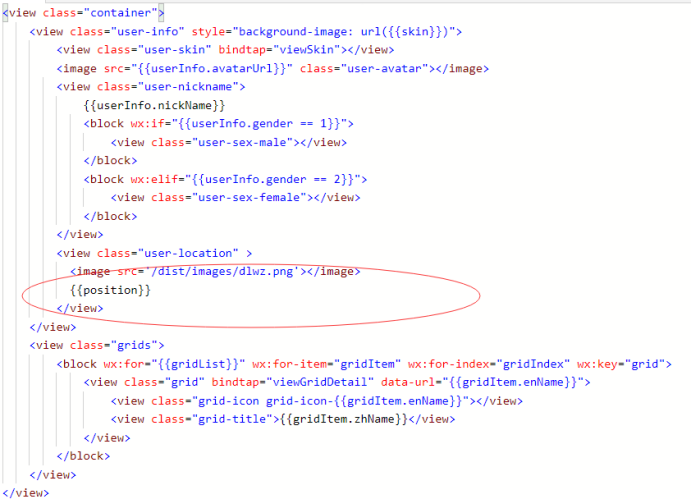The height and width of the screenshot is (500, 692).
Task: Click the grid-icon gridItem.enName line
Action: (x=317, y=401)
